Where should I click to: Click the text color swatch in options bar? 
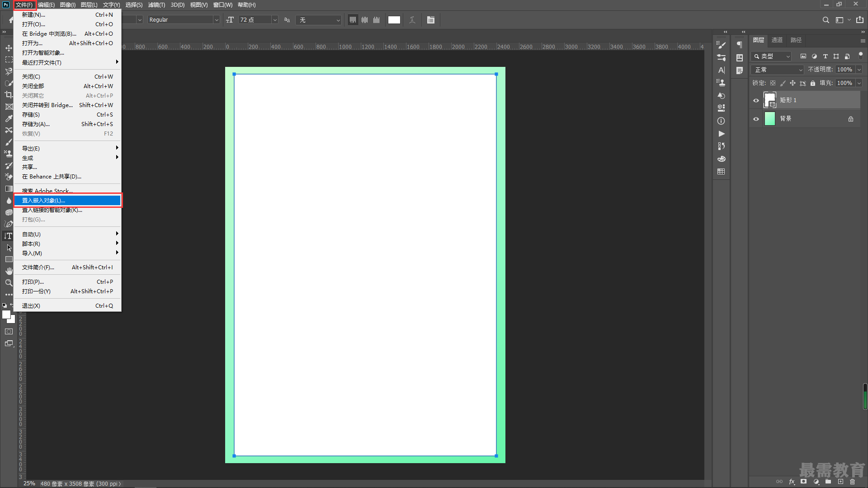tap(394, 20)
